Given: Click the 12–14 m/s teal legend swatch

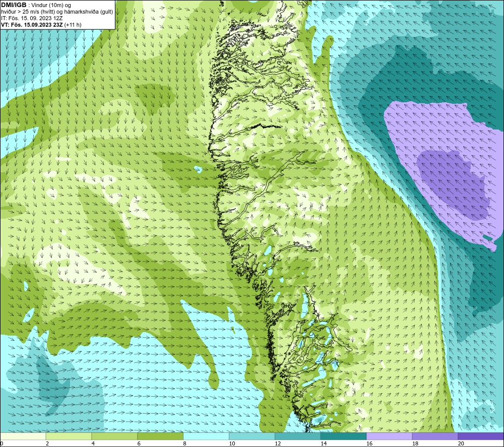Looking at the screenshot, I should point(298,436).
